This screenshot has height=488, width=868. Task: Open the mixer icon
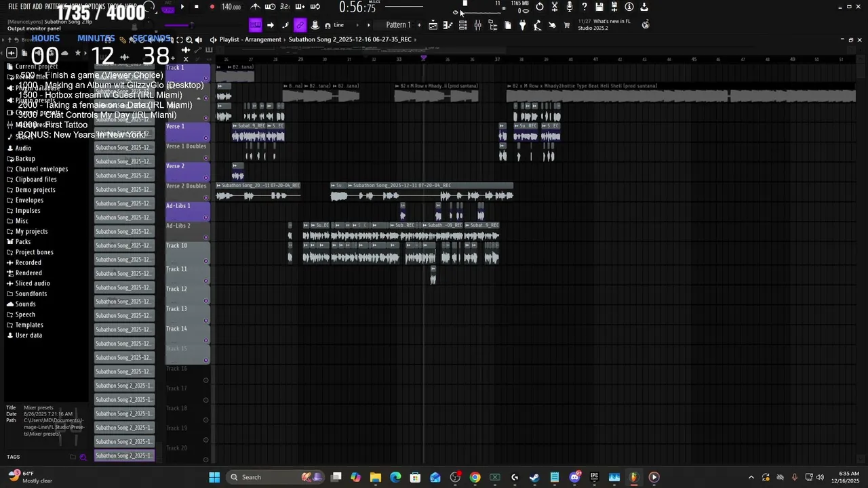pos(477,25)
